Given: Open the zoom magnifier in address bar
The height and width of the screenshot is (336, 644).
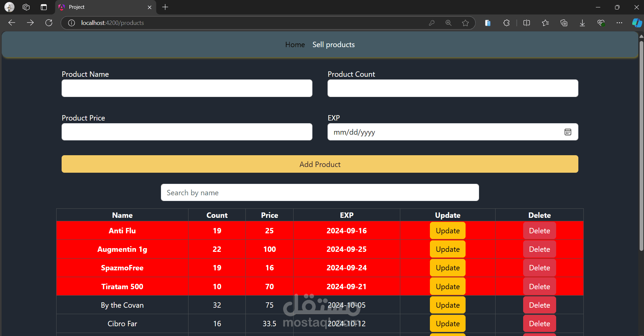Looking at the screenshot, I should pos(448,23).
